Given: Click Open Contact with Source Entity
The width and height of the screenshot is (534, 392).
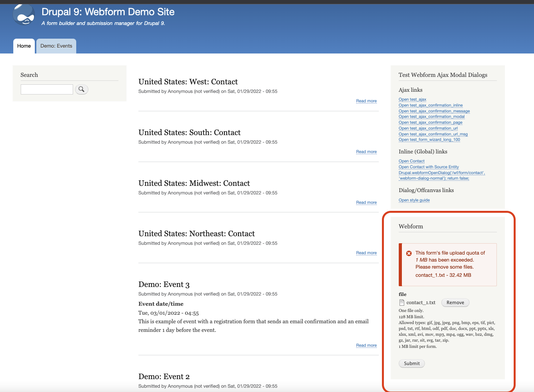Looking at the screenshot, I should (x=429, y=167).
